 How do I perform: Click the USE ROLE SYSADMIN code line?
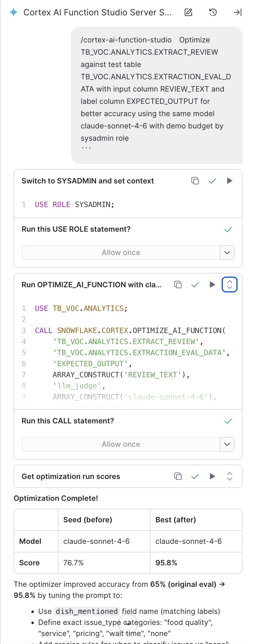(x=74, y=205)
